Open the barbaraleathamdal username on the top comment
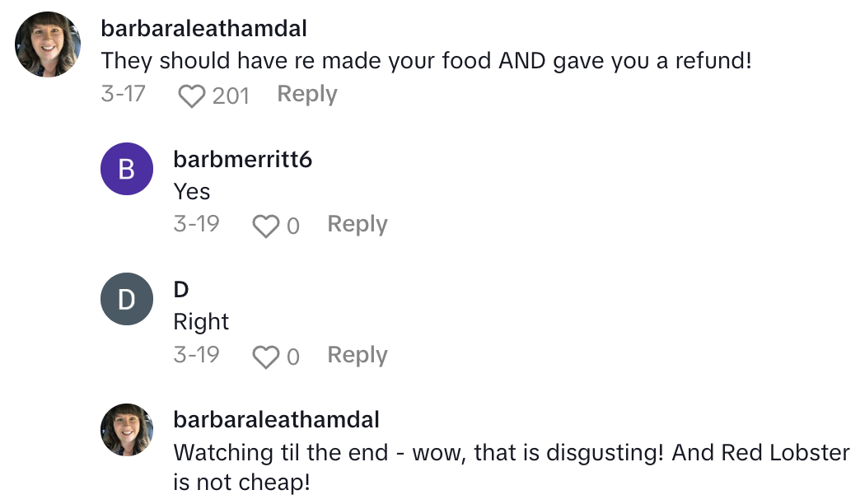860x504 pixels. pyautogui.click(x=203, y=29)
